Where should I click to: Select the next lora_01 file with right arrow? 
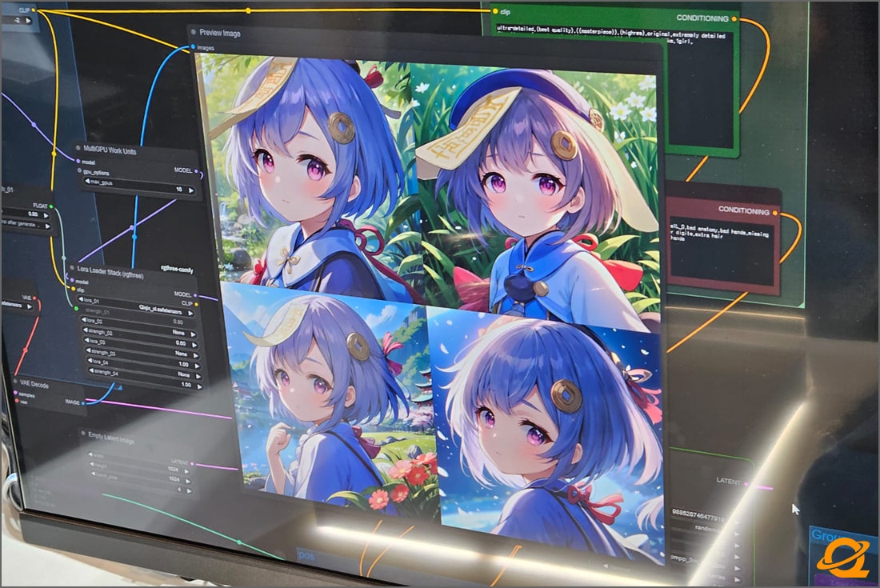pos(190,314)
